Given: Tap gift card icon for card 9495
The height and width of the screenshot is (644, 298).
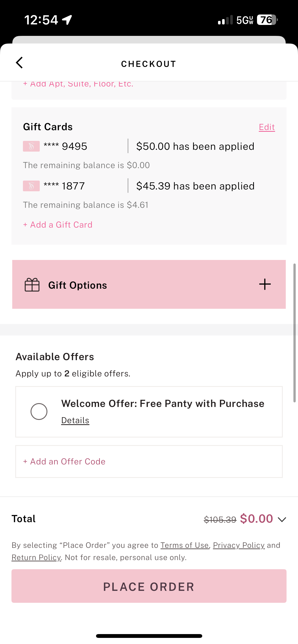Looking at the screenshot, I should coord(31,146).
